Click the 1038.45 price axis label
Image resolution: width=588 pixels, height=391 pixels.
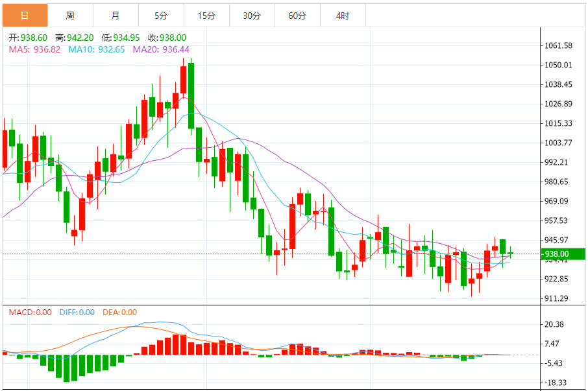point(558,85)
